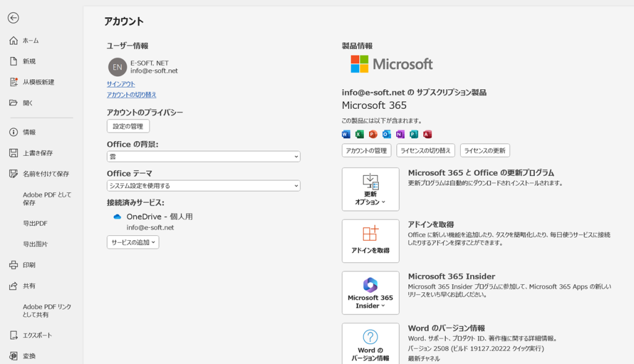Click the ライセンスの切り替え button
This screenshot has width=634, height=364.
[x=426, y=150]
